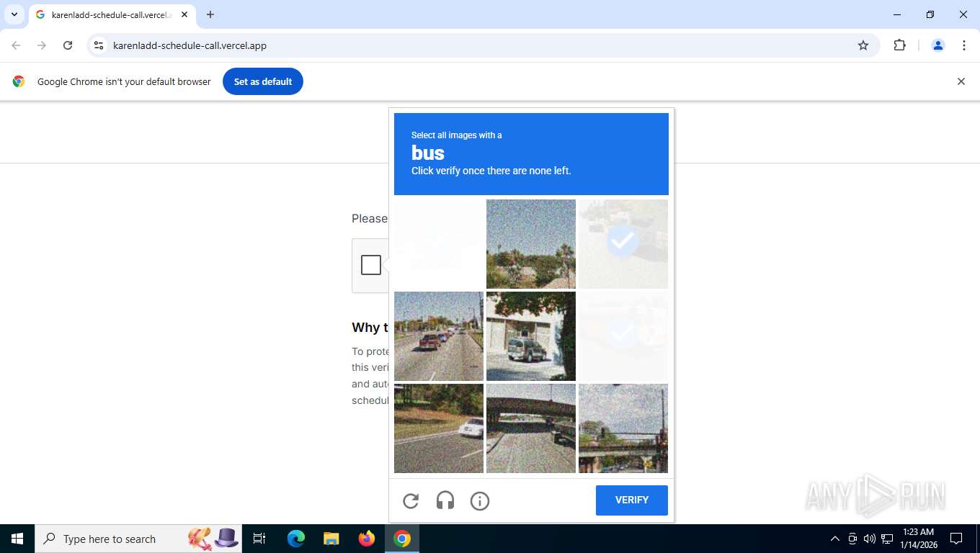Click the Chrome icon on the taskbar
The height and width of the screenshot is (553, 980).
[402, 539]
